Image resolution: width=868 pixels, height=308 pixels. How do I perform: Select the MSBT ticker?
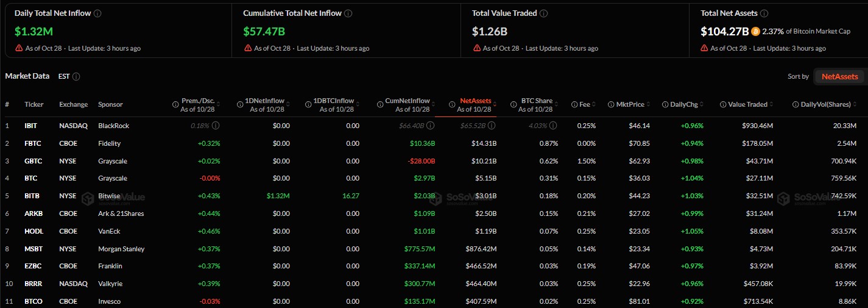point(33,249)
